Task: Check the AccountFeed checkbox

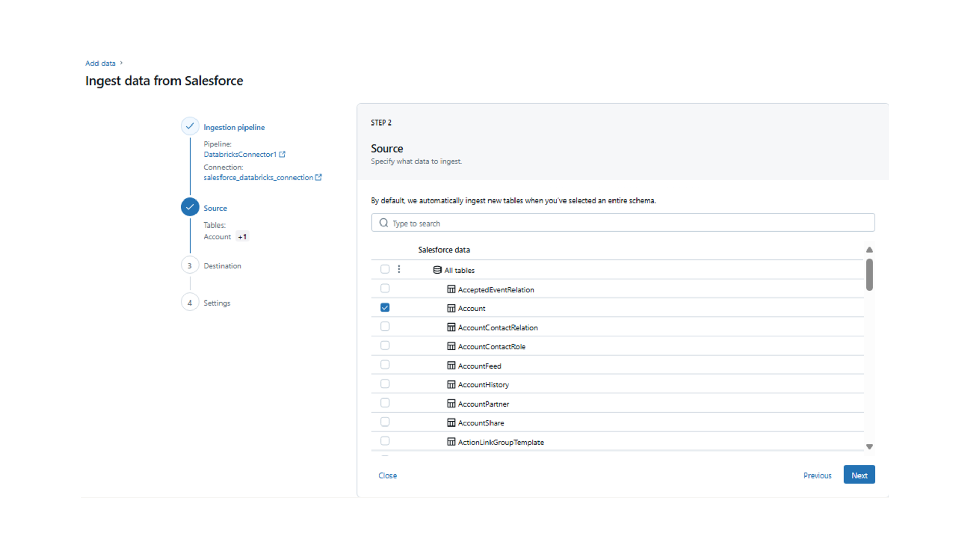Action: pyautogui.click(x=385, y=364)
